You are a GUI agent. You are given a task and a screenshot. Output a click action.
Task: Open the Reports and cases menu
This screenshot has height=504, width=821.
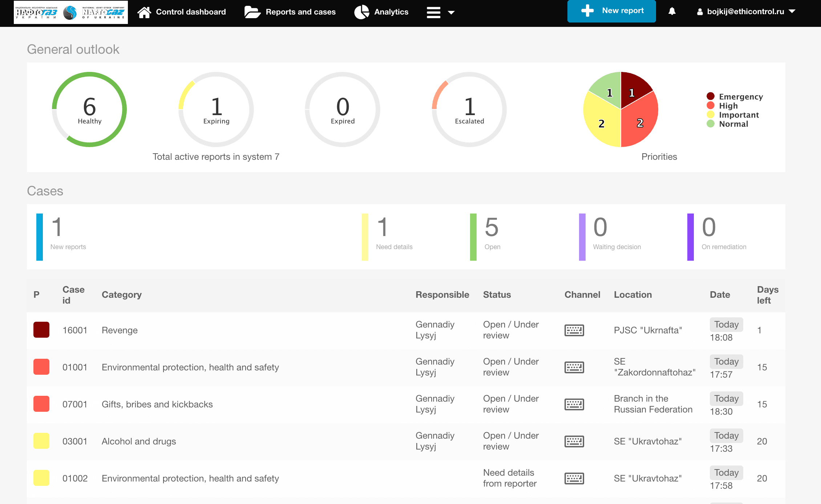click(x=300, y=12)
